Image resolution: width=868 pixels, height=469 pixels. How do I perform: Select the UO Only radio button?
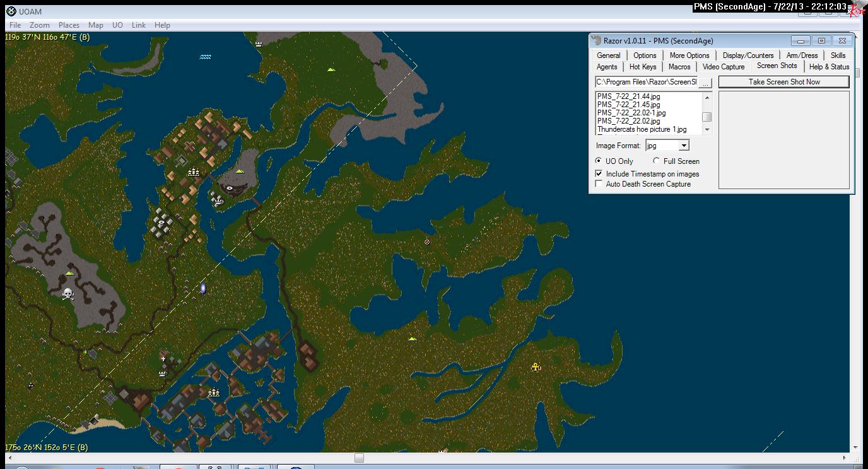pyautogui.click(x=599, y=161)
